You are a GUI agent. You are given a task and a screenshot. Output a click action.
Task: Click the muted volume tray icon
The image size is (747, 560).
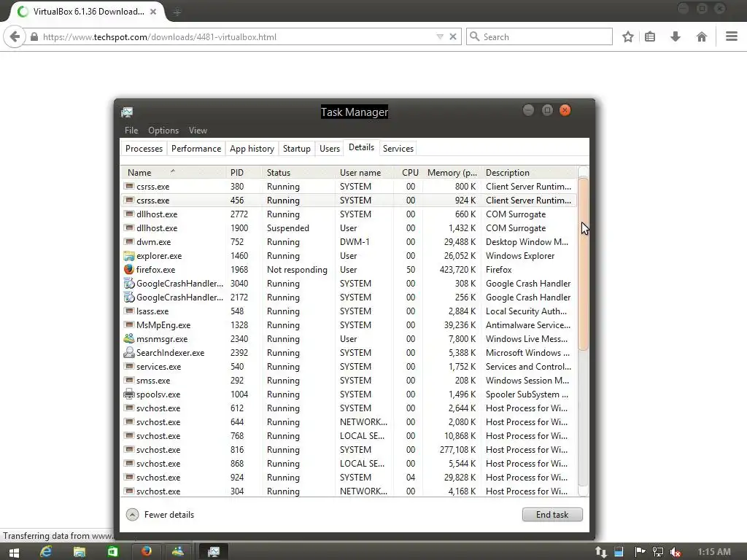[x=675, y=552]
